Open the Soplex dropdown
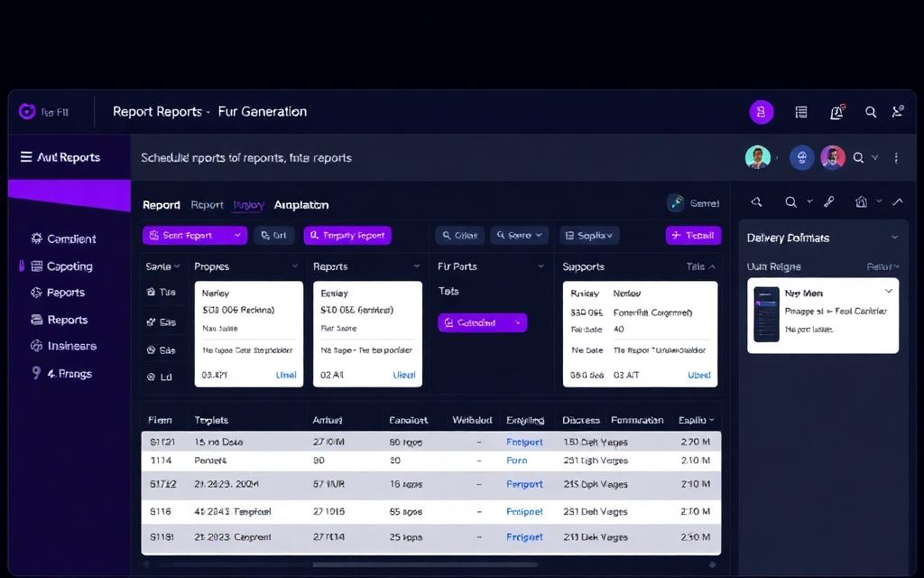Screen dimensions: 924x578 coord(589,235)
